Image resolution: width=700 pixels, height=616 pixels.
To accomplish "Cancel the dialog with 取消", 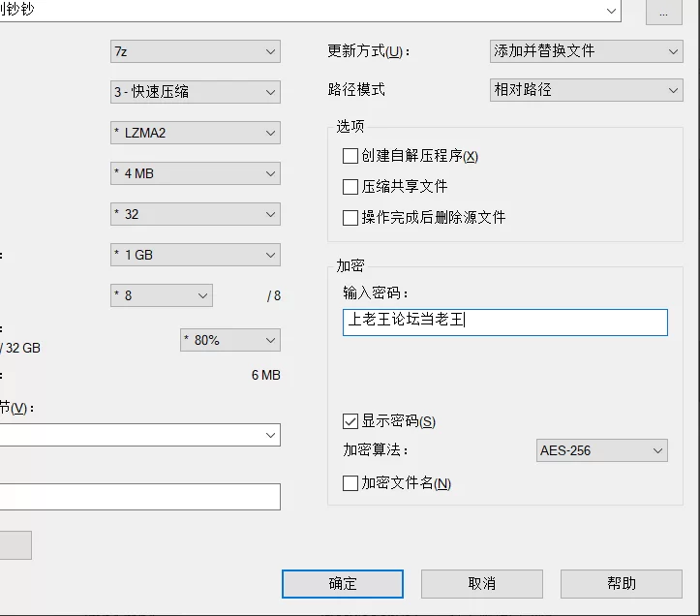I will (482, 584).
